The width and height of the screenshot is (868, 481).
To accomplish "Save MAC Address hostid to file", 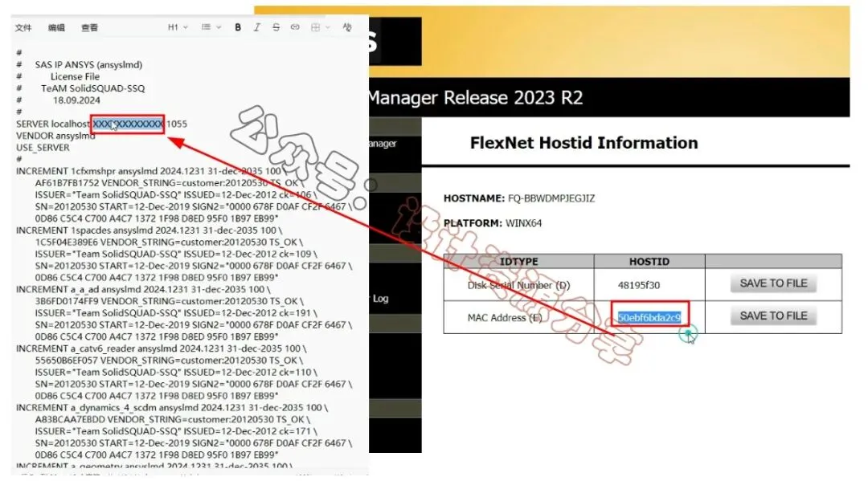I will pyautogui.click(x=773, y=316).
